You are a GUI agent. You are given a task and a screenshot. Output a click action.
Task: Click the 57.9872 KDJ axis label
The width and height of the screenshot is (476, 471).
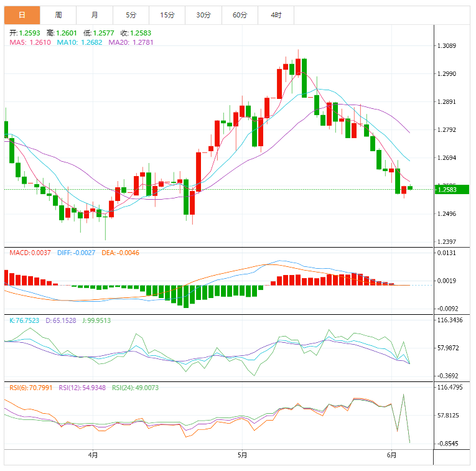coord(448,348)
